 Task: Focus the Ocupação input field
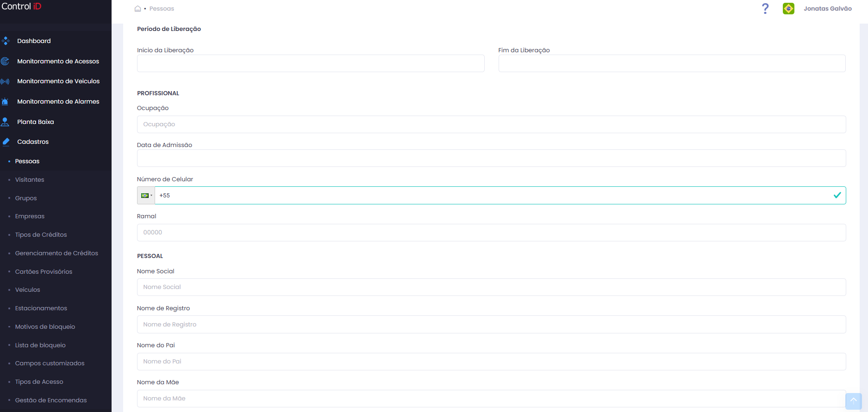[491, 124]
